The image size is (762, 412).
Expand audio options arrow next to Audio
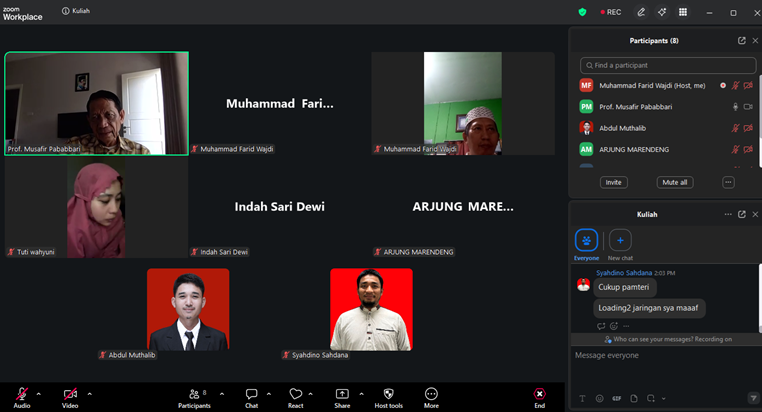[x=39, y=394]
